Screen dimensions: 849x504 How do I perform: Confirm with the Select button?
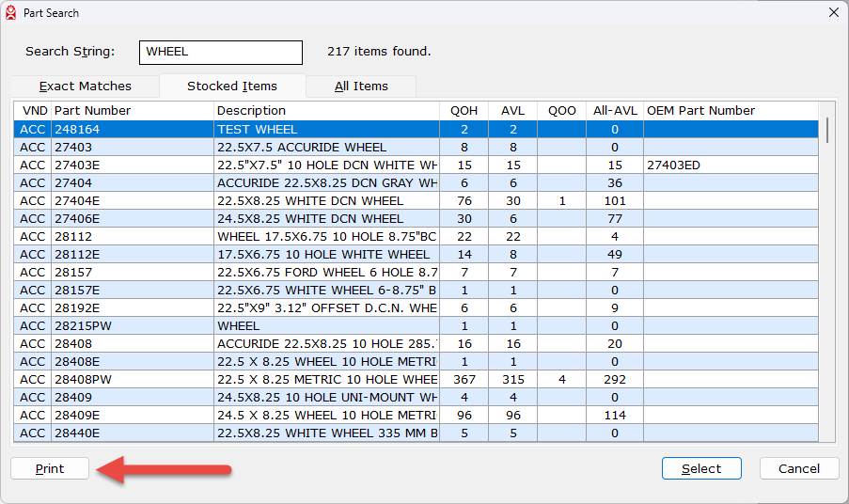[x=701, y=468]
